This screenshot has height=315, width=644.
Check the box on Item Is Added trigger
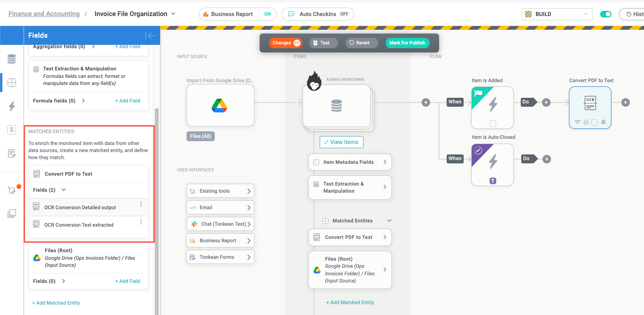click(493, 124)
